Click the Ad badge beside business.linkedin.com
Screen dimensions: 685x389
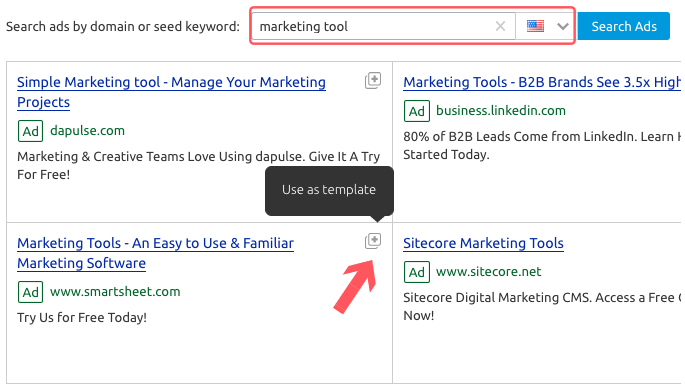(417, 111)
